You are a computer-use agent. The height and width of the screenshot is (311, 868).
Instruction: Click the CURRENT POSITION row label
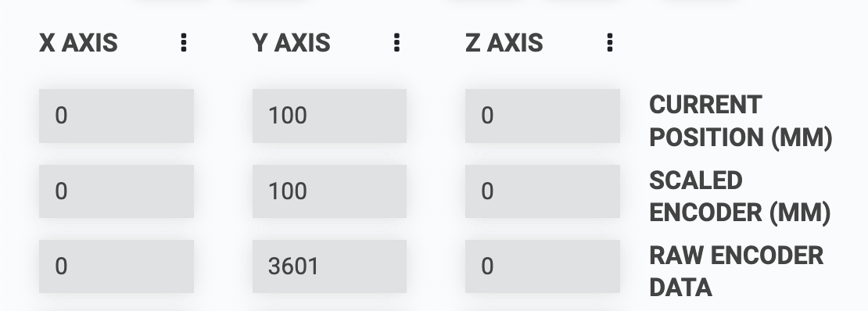pyautogui.click(x=740, y=121)
